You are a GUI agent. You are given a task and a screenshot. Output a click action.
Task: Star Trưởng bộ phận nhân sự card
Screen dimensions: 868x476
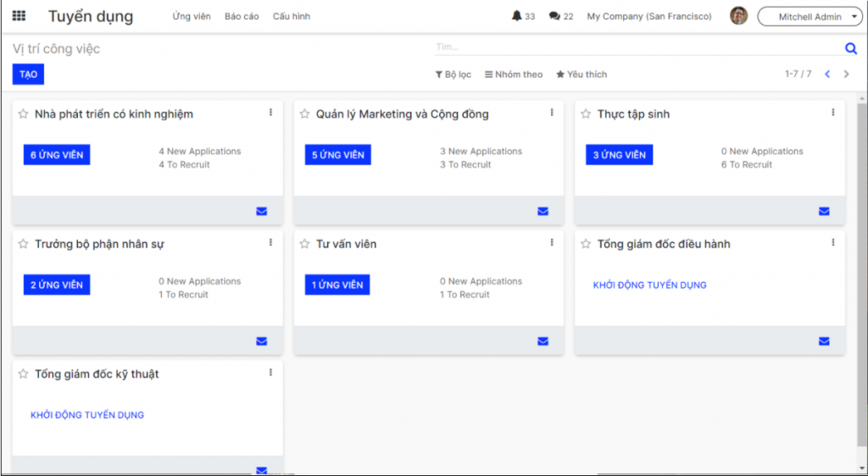click(x=23, y=244)
